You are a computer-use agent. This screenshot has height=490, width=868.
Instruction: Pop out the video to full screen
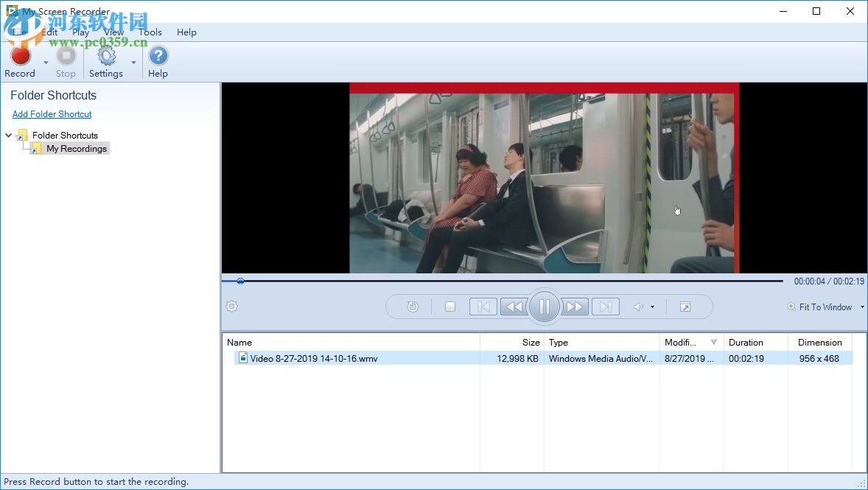[685, 306]
